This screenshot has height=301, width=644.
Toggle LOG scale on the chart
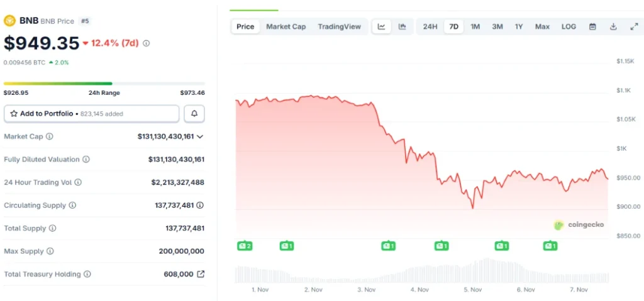point(569,26)
